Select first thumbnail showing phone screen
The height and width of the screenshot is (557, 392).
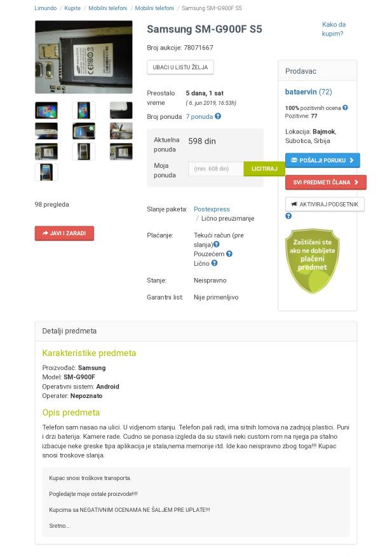click(x=46, y=111)
